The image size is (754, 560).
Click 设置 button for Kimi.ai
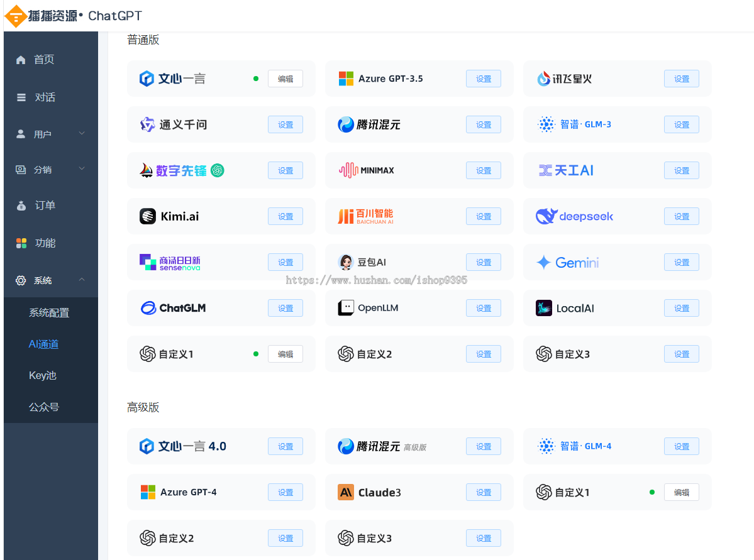(286, 216)
